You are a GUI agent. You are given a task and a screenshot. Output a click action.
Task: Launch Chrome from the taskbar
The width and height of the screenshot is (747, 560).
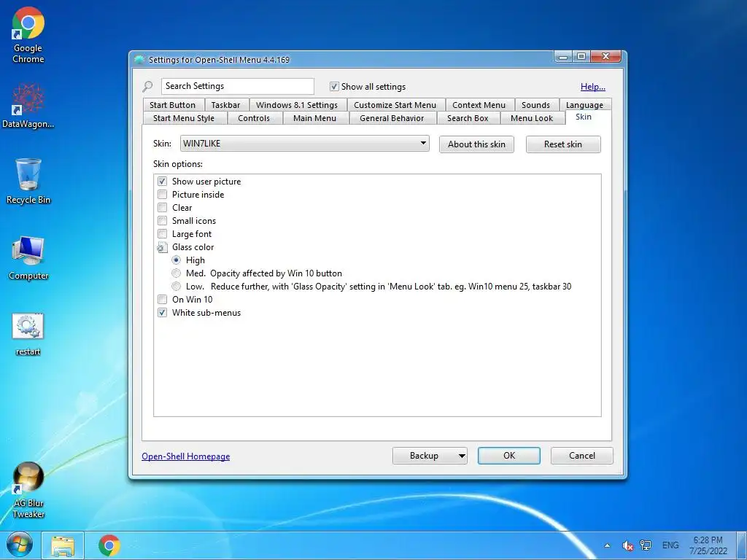[x=109, y=545]
